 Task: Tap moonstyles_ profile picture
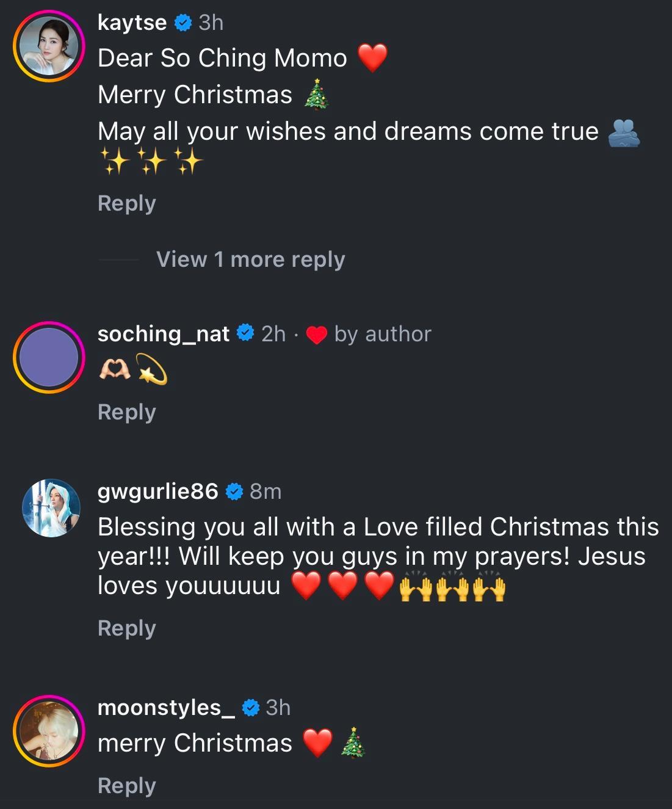(x=49, y=731)
